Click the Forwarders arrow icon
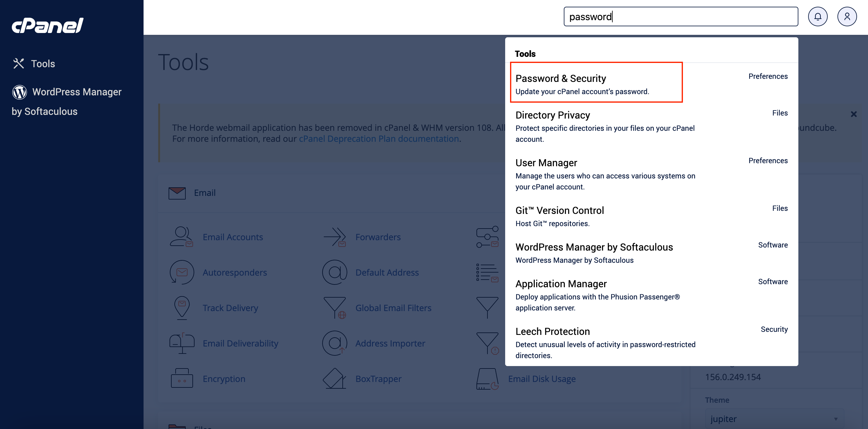868x429 pixels. (335, 237)
